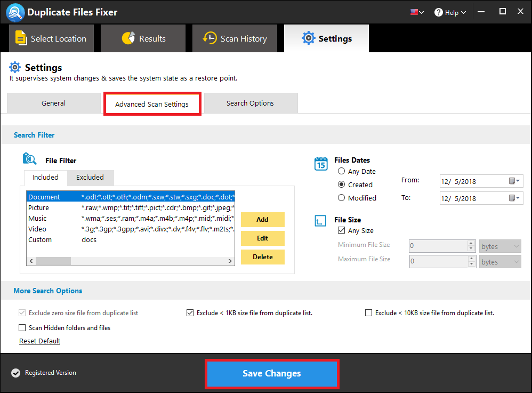Decrease the Maximum File Size with down arrow

pyautogui.click(x=471, y=264)
